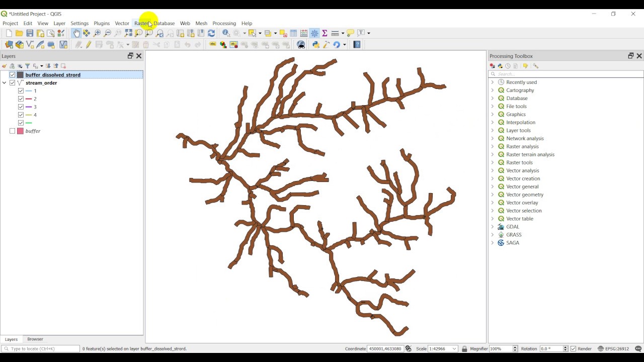Screen dimensions: 644x362
Task: Click the Recently used toolbox entry
Action: [x=521, y=82]
